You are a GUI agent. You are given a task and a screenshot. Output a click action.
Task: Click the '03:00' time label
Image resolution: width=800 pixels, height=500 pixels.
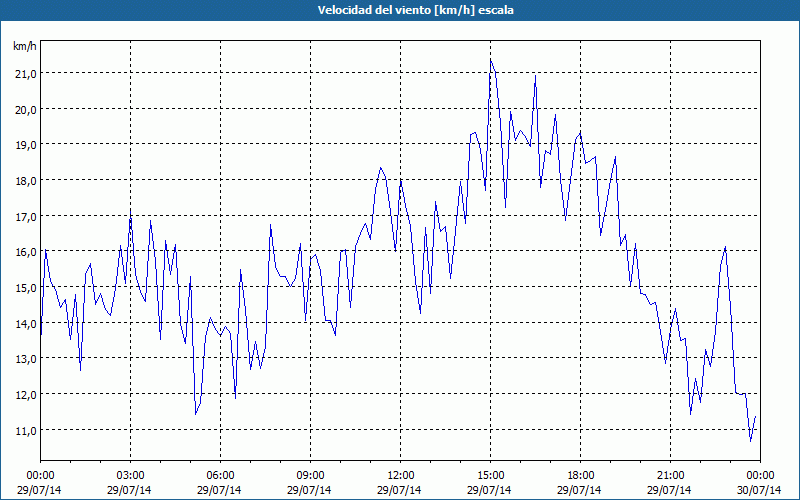[x=130, y=476]
